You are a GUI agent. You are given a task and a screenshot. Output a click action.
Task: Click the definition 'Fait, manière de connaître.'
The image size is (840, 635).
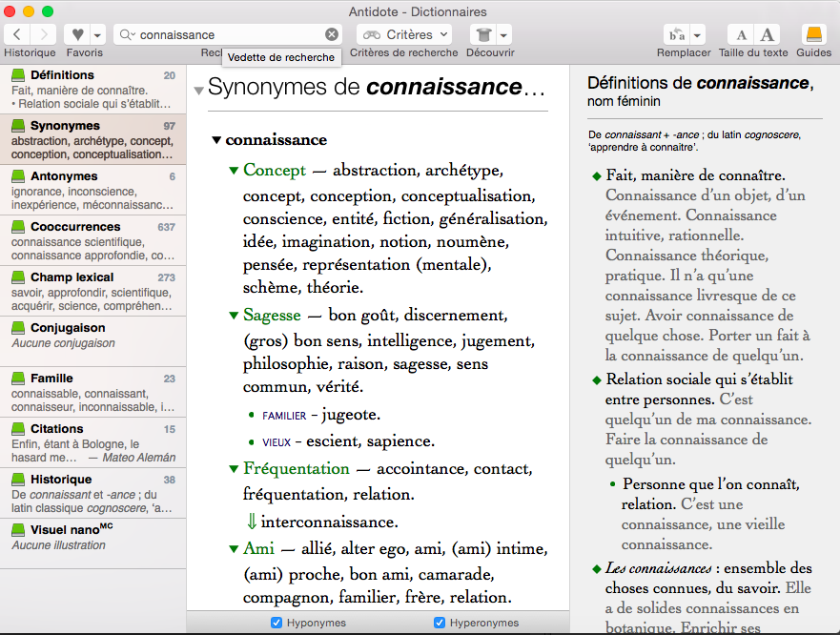tap(695, 175)
